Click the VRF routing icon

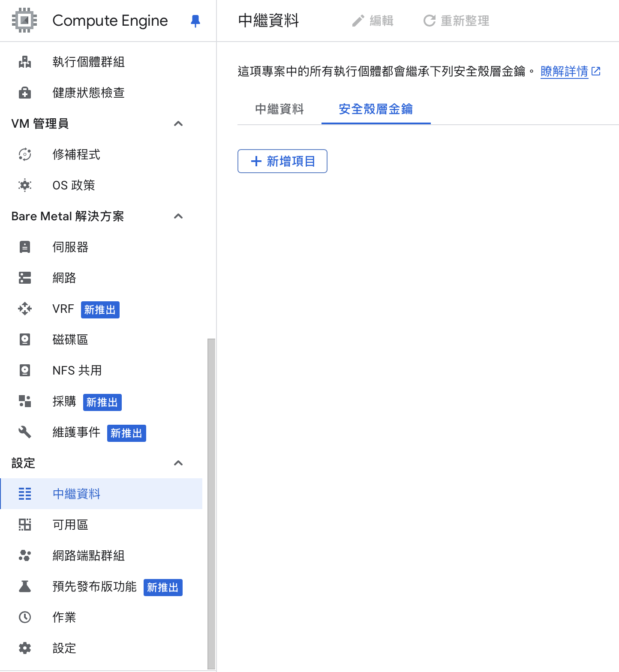(25, 309)
